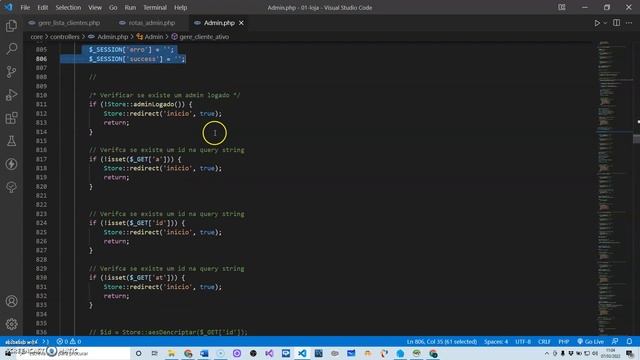This screenshot has height=360, width=640.
Task: Toggle the layout customization icon in title bar
Action: tap(562, 7)
